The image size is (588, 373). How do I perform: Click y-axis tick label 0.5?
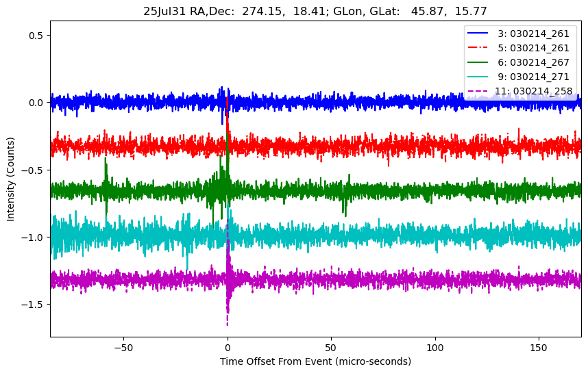tap(36, 36)
